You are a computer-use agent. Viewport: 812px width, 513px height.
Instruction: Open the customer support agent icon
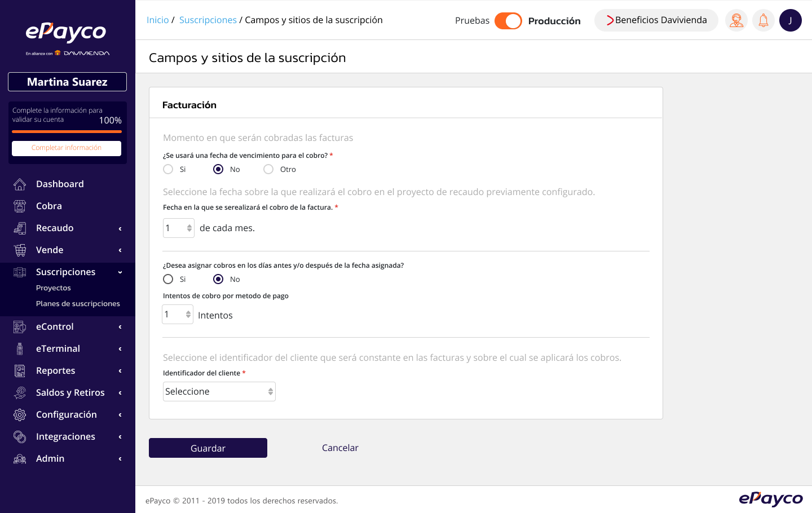(736, 21)
